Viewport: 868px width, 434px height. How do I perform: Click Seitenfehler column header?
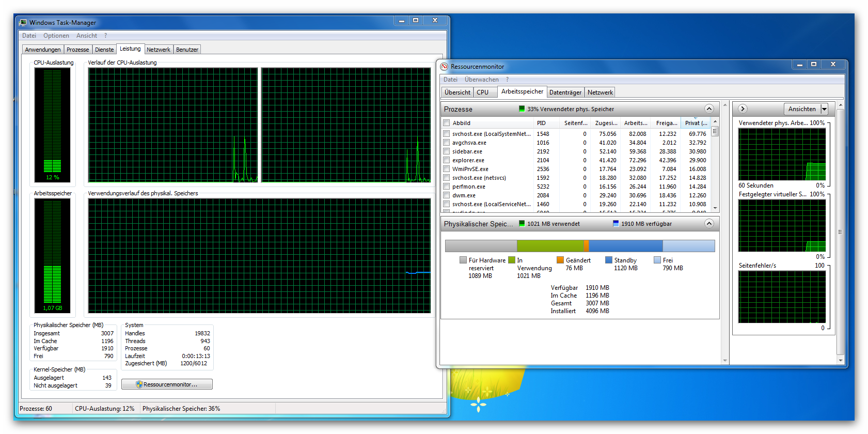click(x=576, y=122)
